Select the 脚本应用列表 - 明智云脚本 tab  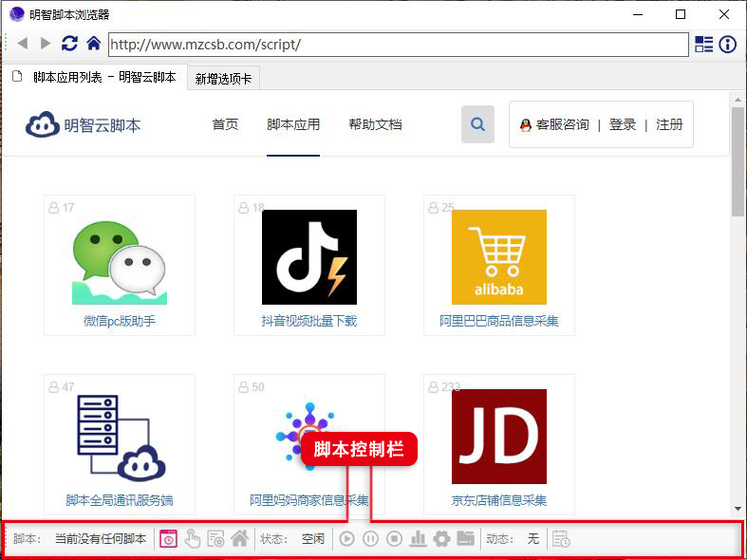pos(94,77)
